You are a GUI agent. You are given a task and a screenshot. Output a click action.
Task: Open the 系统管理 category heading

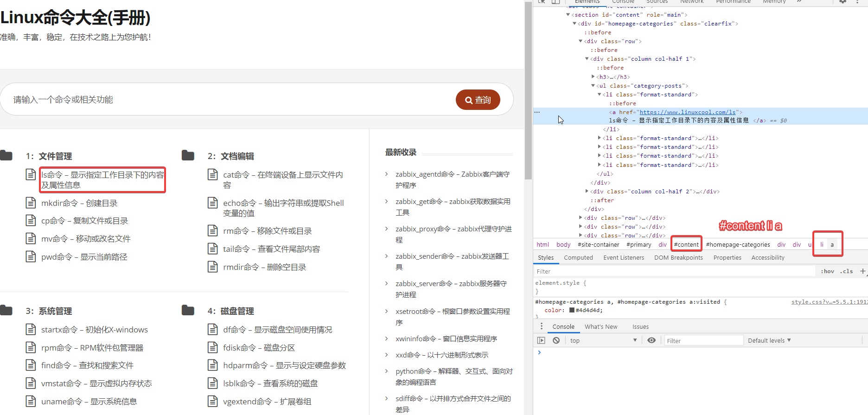pyautogui.click(x=55, y=311)
